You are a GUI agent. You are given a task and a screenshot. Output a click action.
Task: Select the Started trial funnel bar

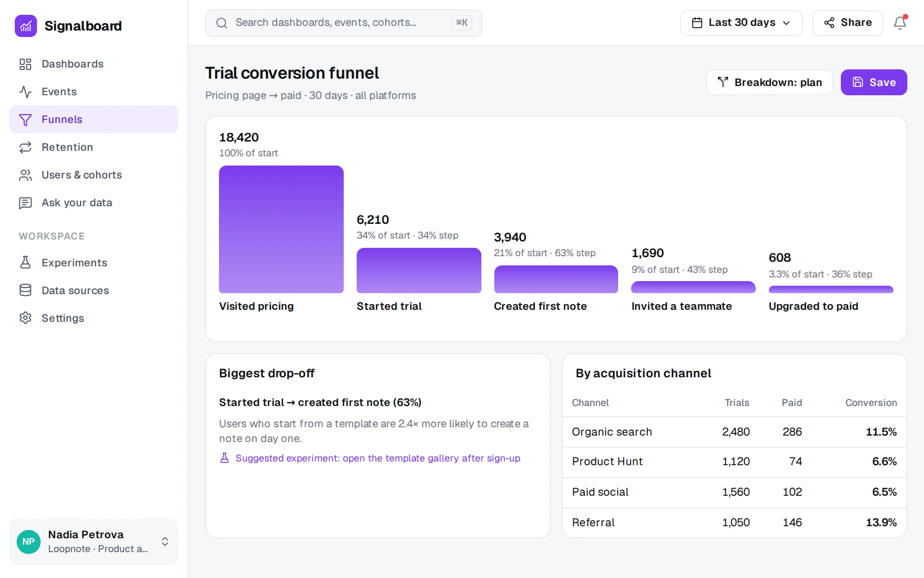(419, 271)
